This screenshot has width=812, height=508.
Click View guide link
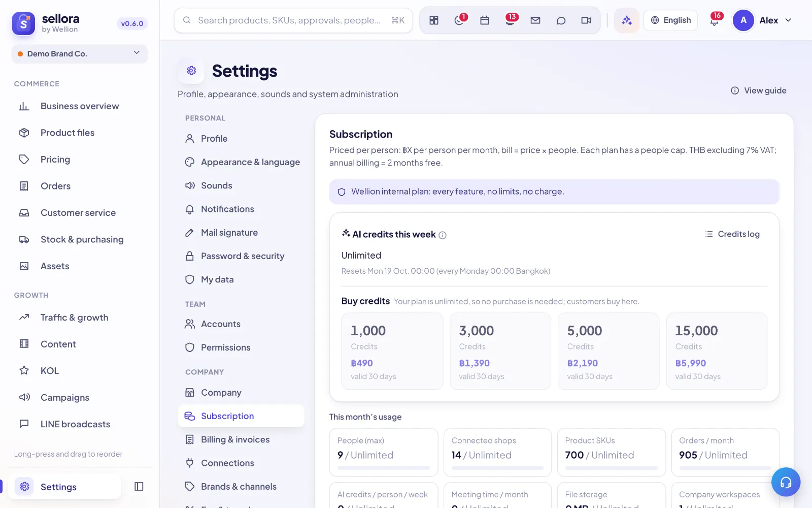(x=759, y=90)
